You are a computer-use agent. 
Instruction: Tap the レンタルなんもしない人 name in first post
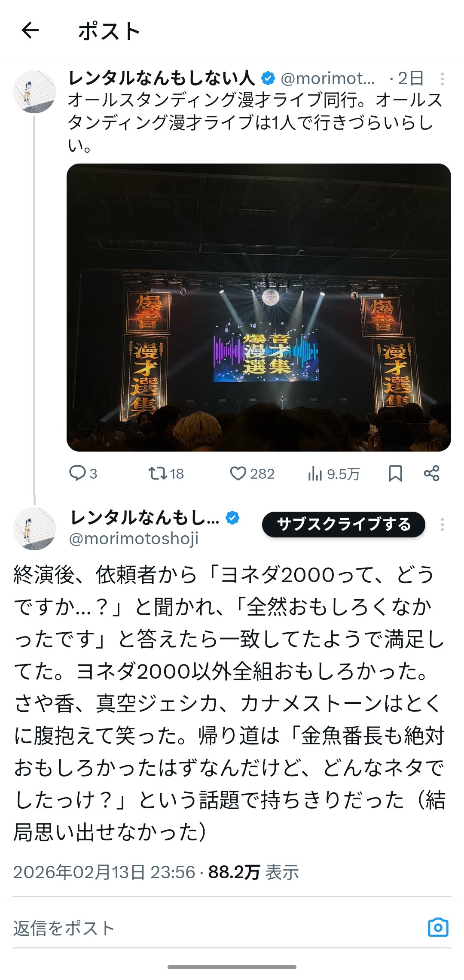point(162,78)
